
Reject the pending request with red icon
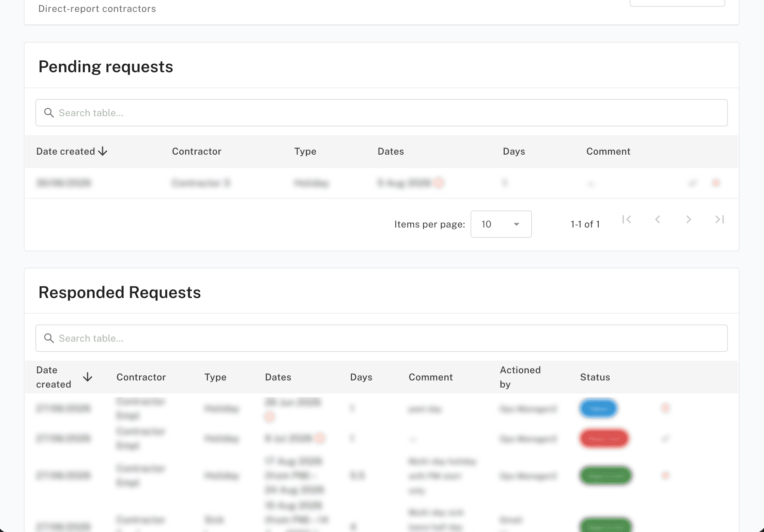tap(716, 183)
